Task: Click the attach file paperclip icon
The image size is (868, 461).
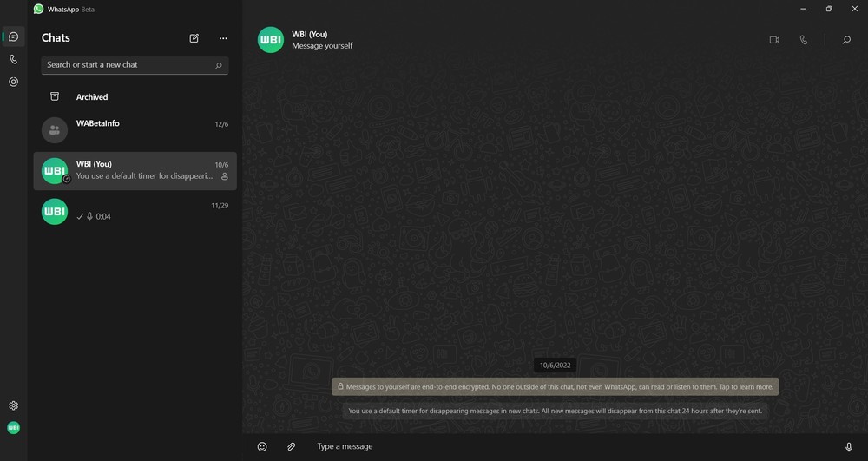Action: (x=292, y=446)
